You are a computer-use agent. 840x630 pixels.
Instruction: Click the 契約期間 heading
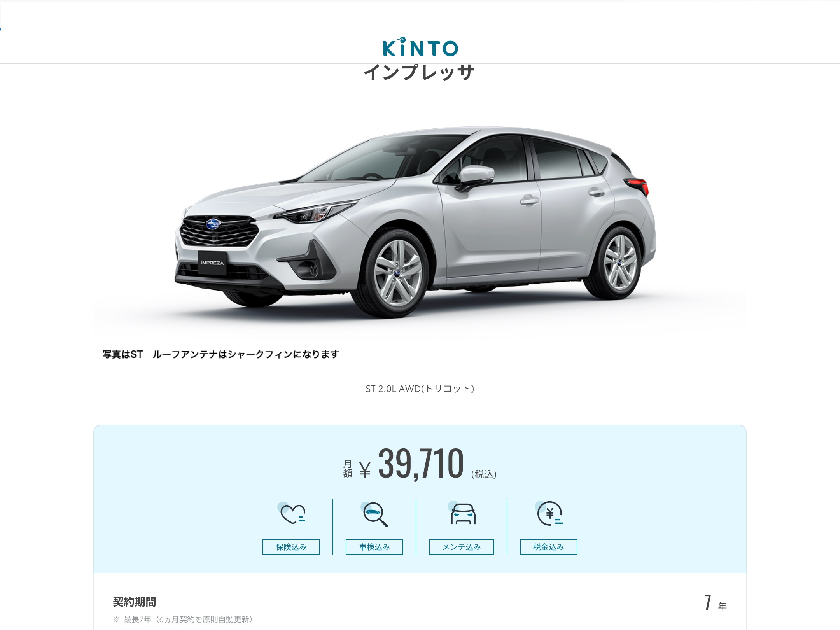click(135, 602)
